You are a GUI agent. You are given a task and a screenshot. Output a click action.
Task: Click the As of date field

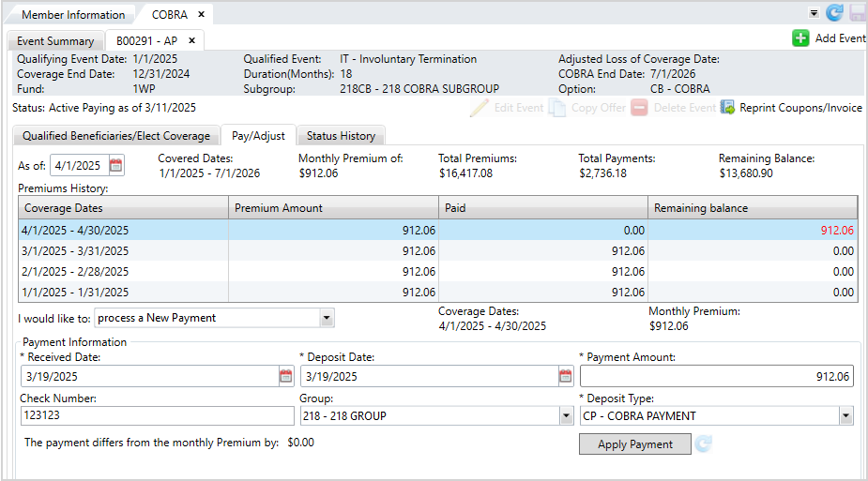pyautogui.click(x=79, y=165)
